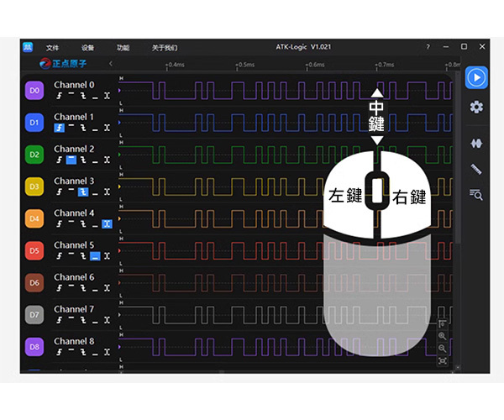Set either edge trigger on Channel 6

click(107, 288)
